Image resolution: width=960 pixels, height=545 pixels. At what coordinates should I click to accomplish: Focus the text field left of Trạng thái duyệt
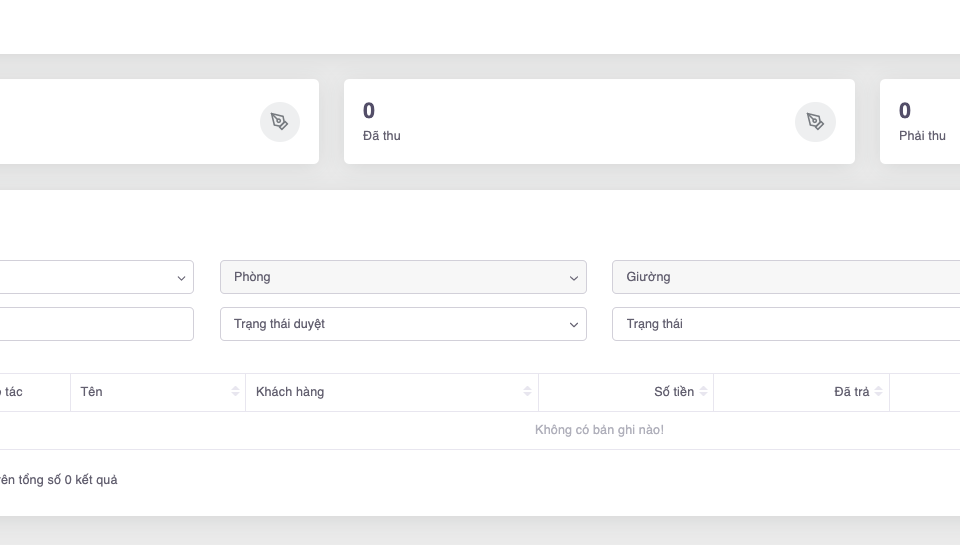[x=96, y=324]
